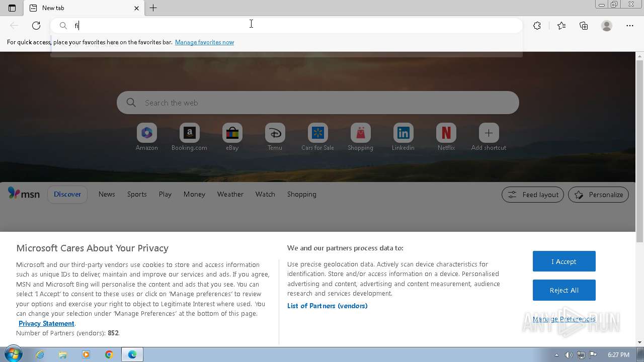This screenshot has width=644, height=362.
Task: Switch to the Watch tab
Action: 265,194
